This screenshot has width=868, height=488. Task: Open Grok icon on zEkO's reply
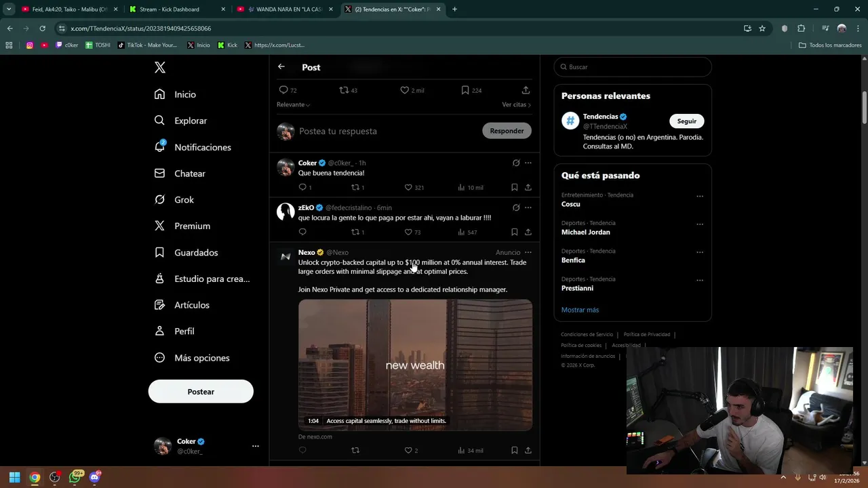pyautogui.click(x=516, y=207)
